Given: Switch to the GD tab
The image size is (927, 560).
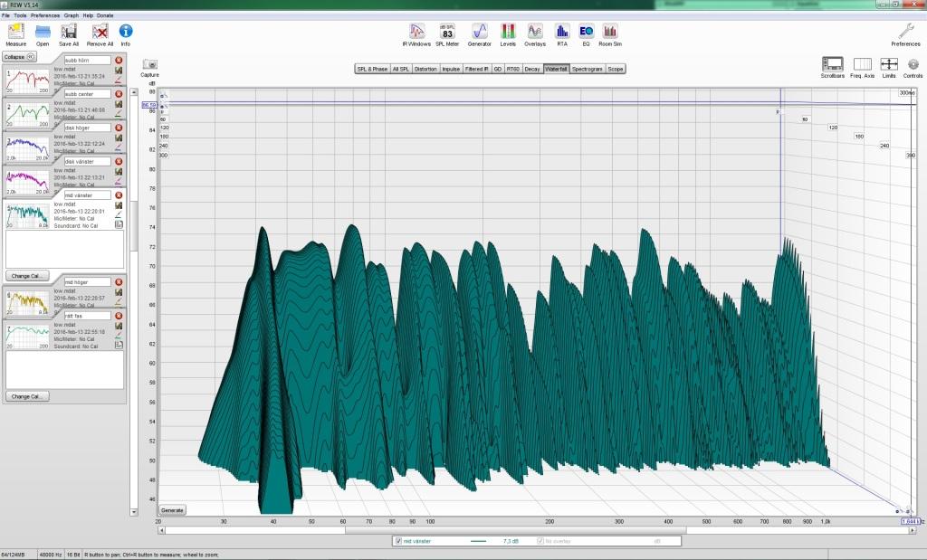Looking at the screenshot, I should [498, 69].
